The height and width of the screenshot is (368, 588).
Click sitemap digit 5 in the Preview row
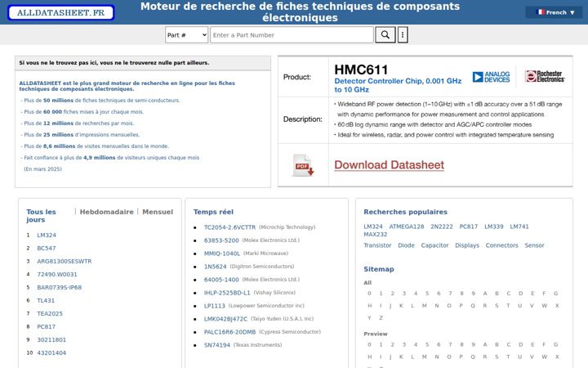point(427,344)
